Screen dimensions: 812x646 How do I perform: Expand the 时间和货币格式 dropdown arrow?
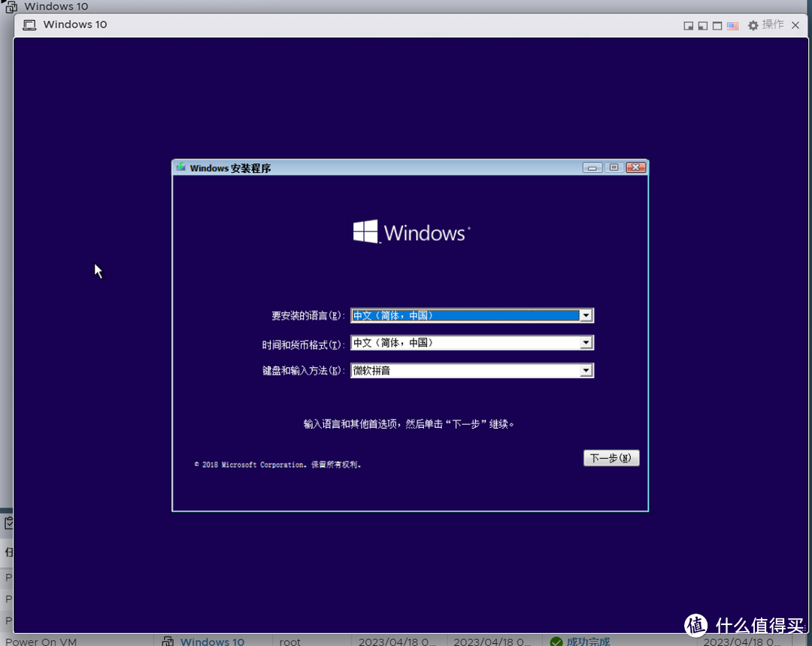point(586,343)
